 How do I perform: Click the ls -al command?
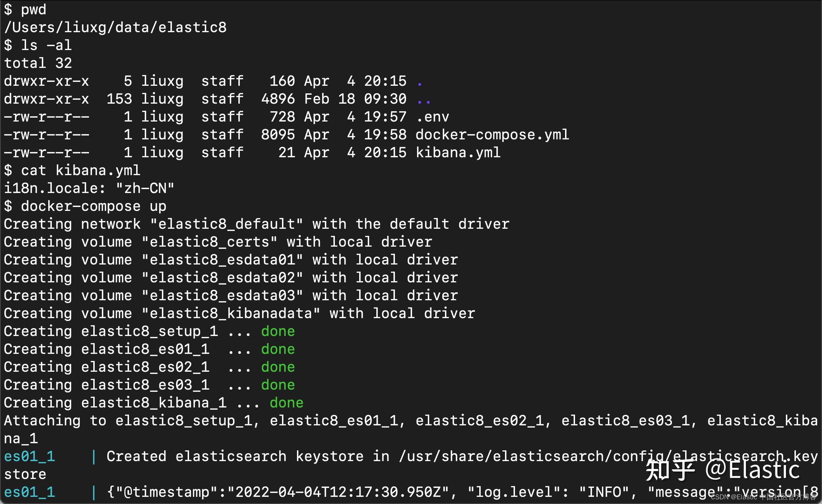click(38, 45)
